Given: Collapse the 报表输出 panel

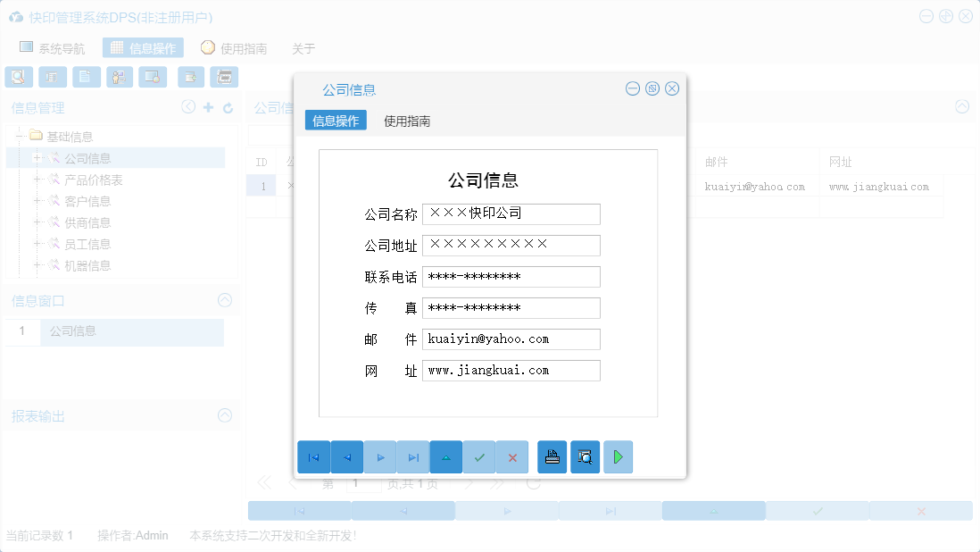Looking at the screenshot, I should click(x=225, y=415).
